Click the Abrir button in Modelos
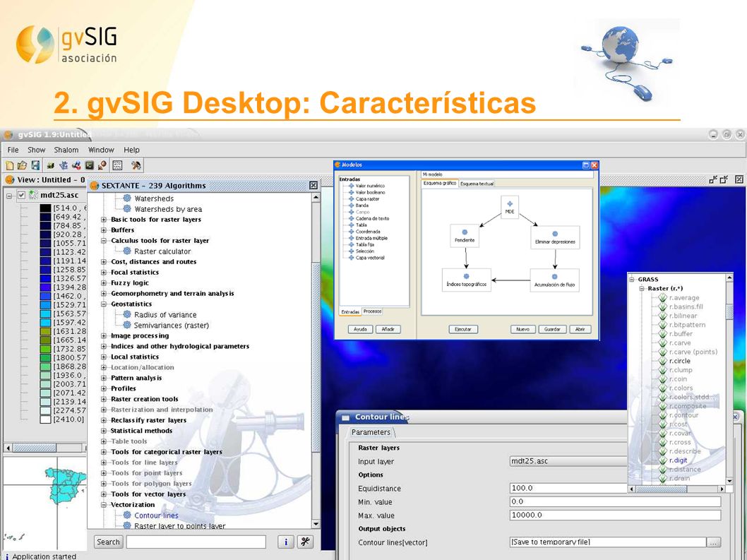Viewport: 747px width, 560px height. click(580, 329)
